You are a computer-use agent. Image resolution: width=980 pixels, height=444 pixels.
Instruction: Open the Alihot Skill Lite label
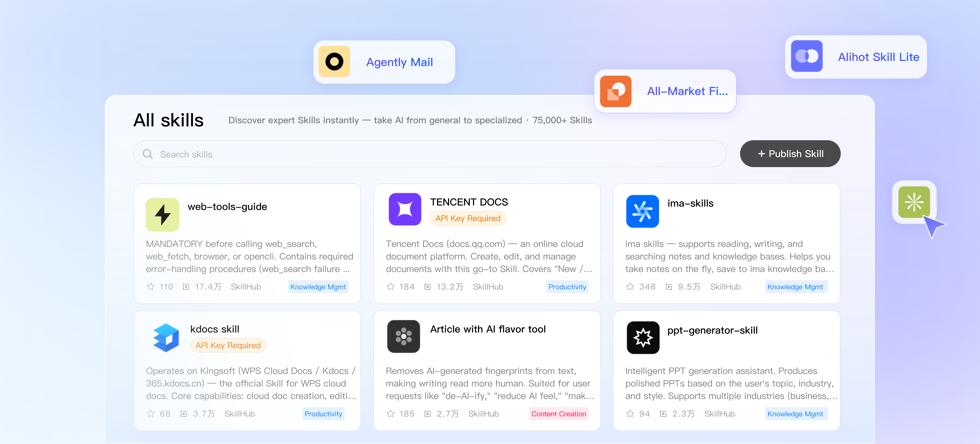click(x=878, y=57)
